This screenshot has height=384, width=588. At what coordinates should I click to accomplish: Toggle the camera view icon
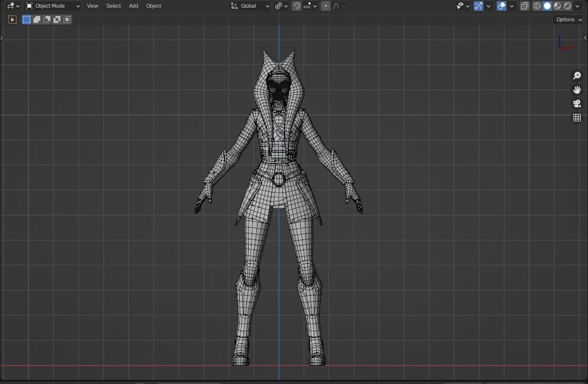(577, 104)
